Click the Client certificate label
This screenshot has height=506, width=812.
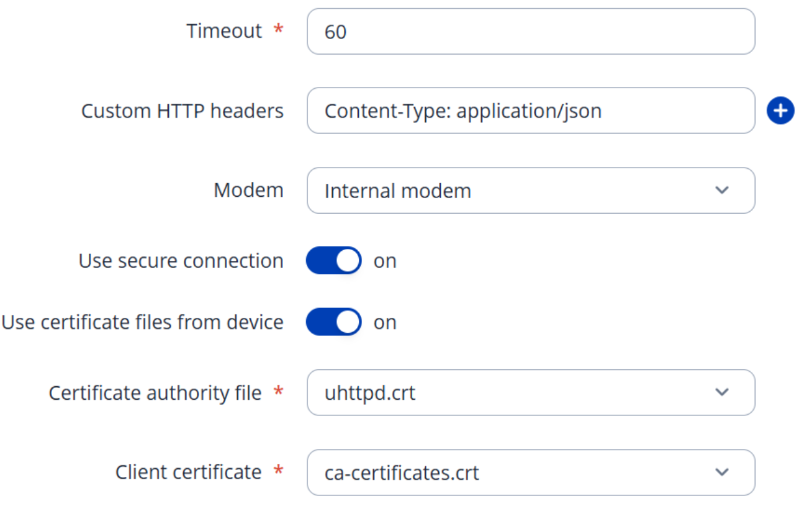(x=188, y=472)
